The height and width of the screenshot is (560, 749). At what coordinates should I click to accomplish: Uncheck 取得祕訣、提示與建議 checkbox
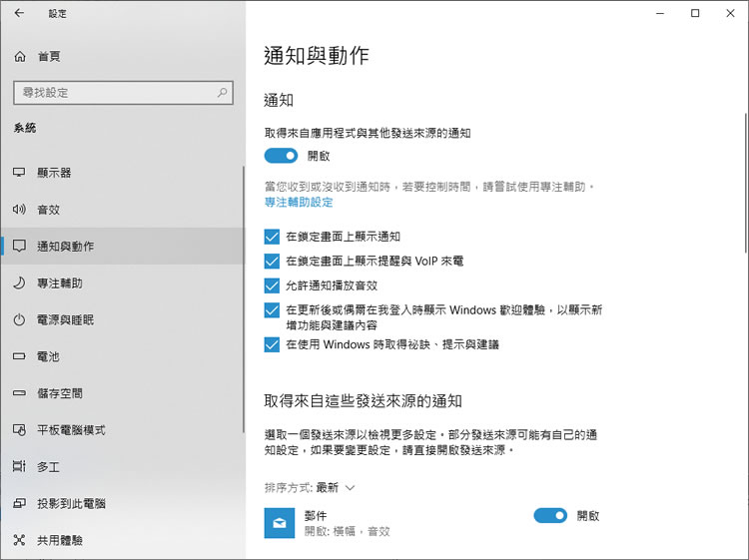click(x=272, y=344)
